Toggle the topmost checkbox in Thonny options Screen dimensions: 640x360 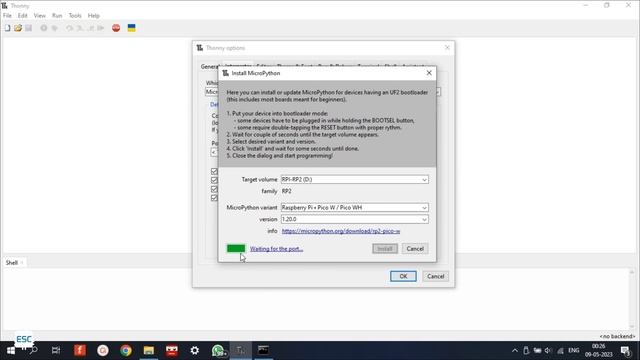pyautogui.click(x=214, y=171)
